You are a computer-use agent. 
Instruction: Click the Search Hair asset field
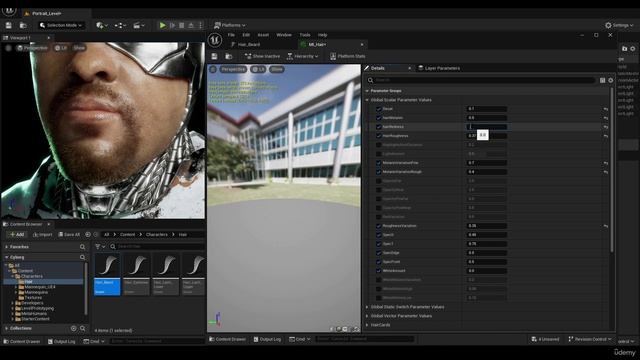(157, 247)
